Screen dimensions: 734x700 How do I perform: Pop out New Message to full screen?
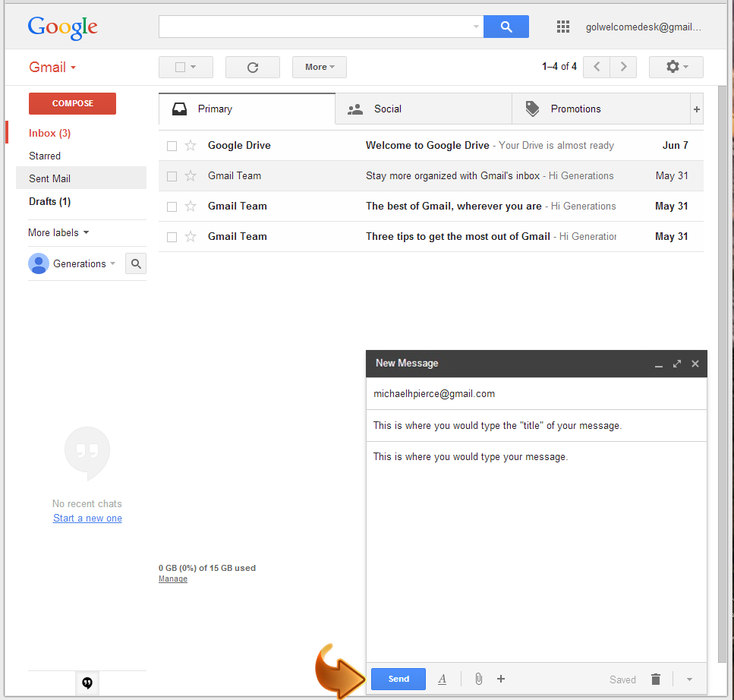tap(677, 364)
